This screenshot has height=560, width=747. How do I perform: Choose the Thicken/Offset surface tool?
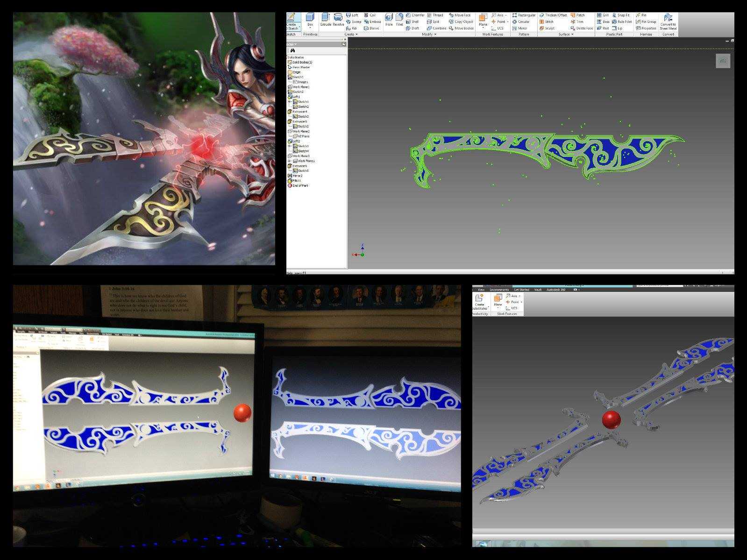coord(553,15)
